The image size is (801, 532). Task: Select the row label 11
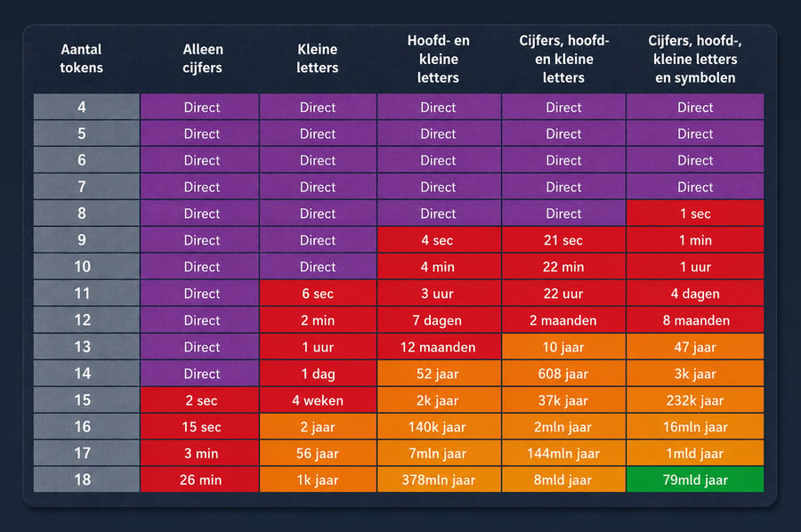tap(82, 293)
